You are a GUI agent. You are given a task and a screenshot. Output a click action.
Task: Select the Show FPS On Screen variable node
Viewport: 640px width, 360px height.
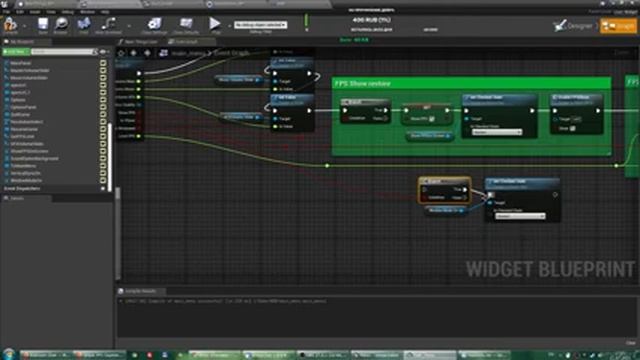pyautogui.click(x=429, y=136)
